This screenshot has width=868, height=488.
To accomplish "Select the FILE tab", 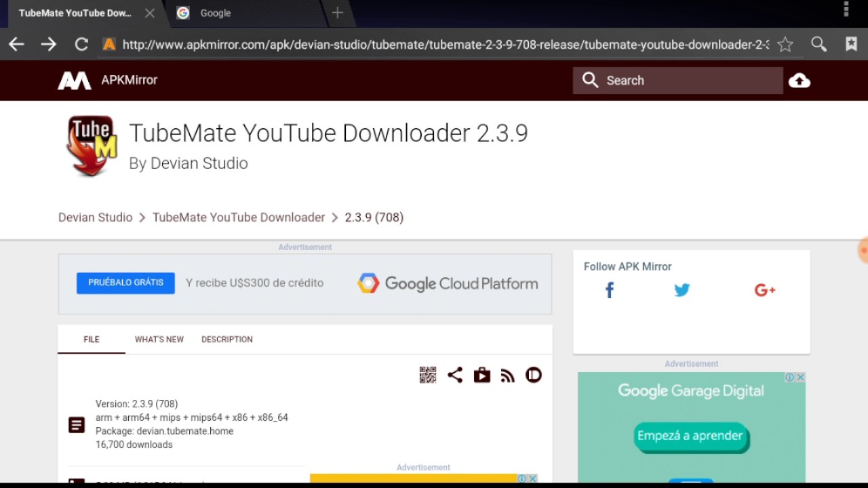I will click(x=92, y=340).
